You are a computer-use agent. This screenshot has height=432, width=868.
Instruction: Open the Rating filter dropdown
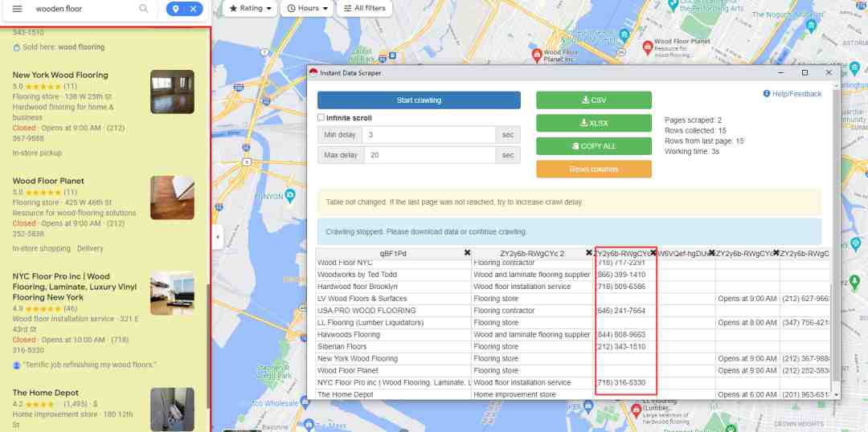click(x=250, y=8)
